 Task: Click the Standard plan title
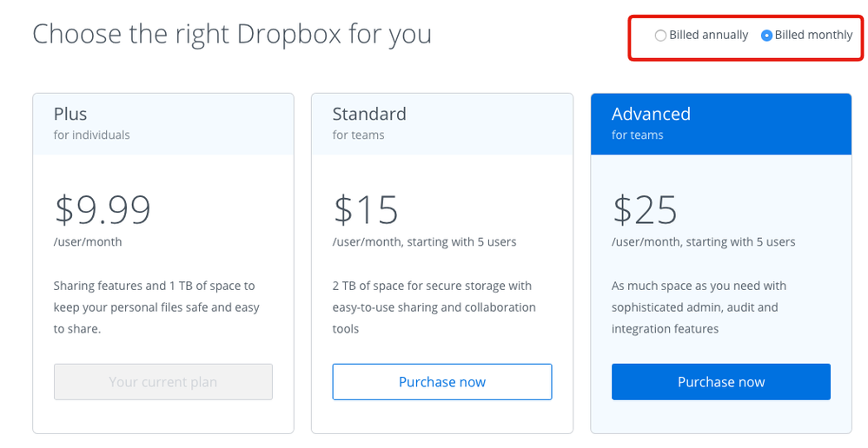369,114
